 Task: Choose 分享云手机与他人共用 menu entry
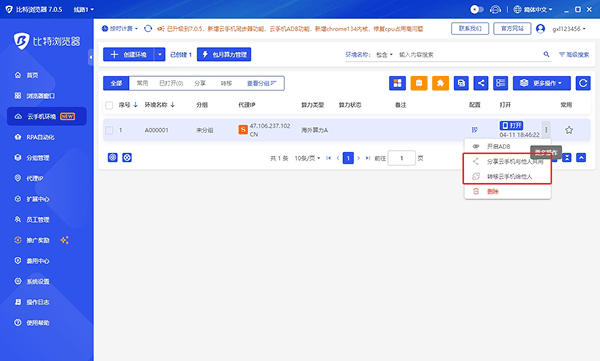pyautogui.click(x=507, y=162)
